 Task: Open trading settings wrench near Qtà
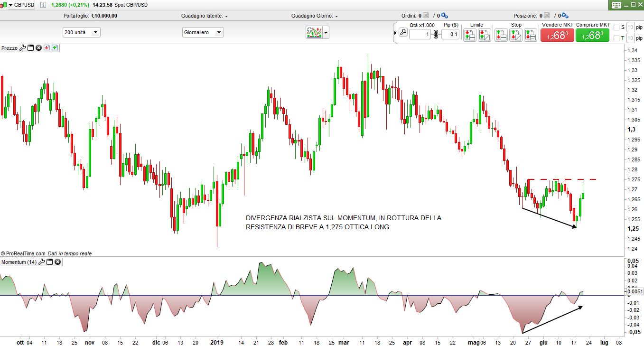click(403, 33)
